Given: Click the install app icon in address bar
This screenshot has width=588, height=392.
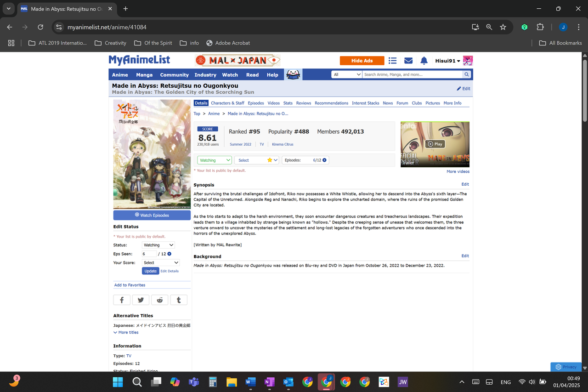Looking at the screenshot, I should click(x=475, y=27).
